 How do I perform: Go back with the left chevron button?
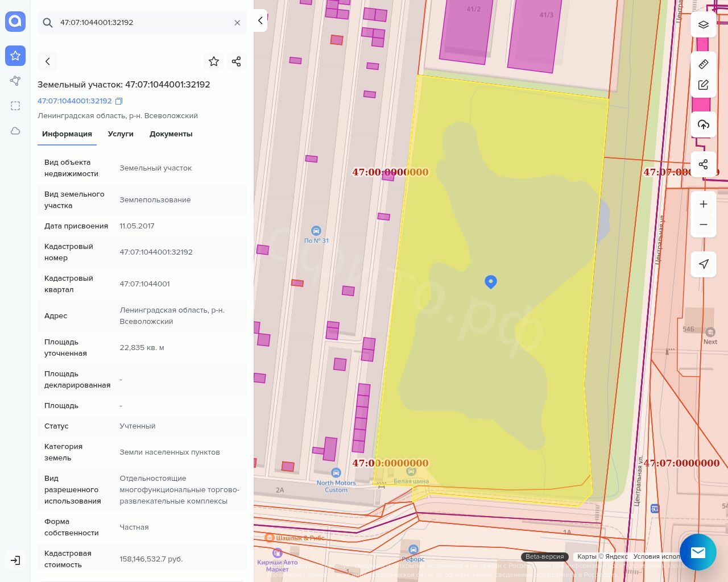coord(48,61)
